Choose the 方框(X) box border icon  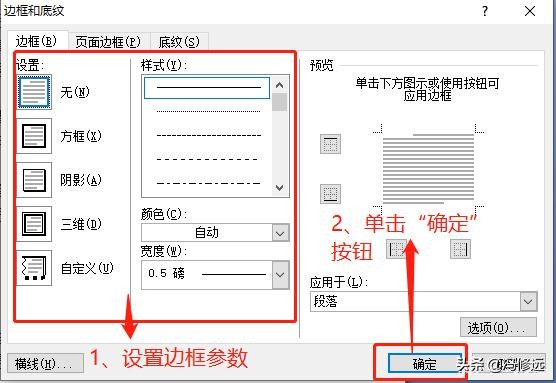tap(34, 136)
